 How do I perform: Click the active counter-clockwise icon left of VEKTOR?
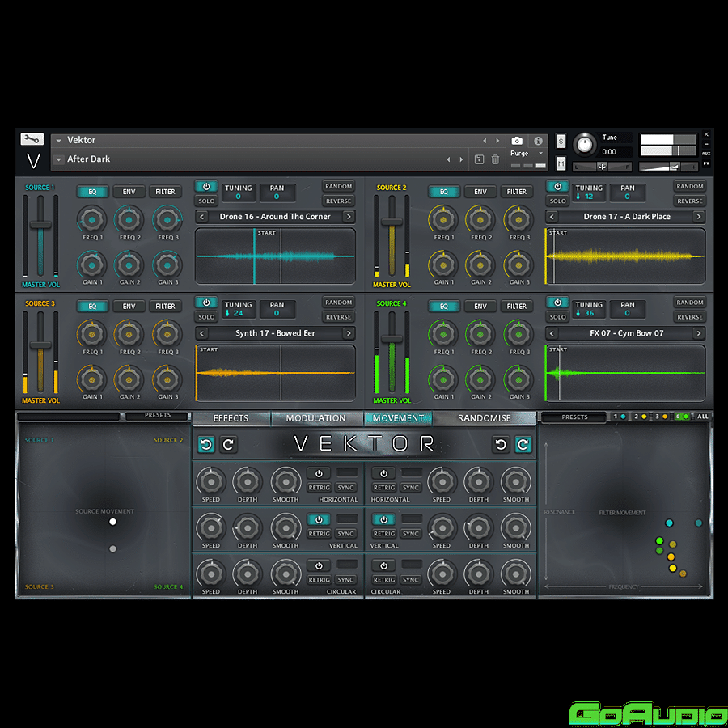(x=206, y=444)
